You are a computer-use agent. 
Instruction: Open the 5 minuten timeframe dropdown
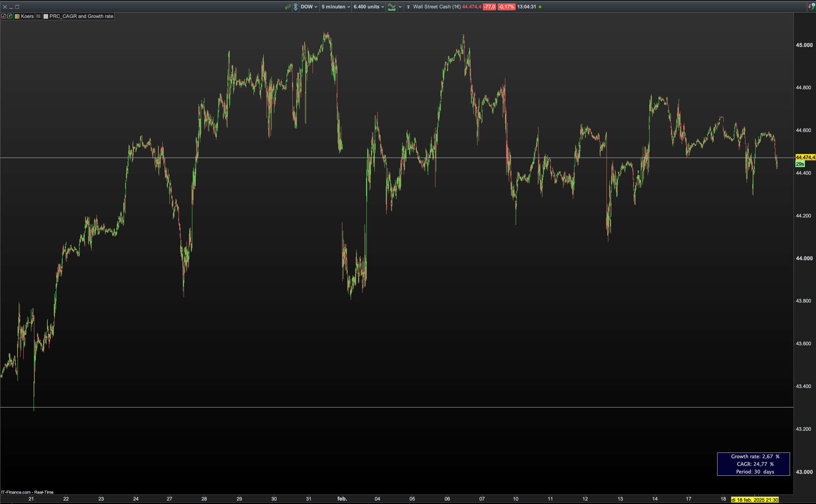click(x=335, y=7)
